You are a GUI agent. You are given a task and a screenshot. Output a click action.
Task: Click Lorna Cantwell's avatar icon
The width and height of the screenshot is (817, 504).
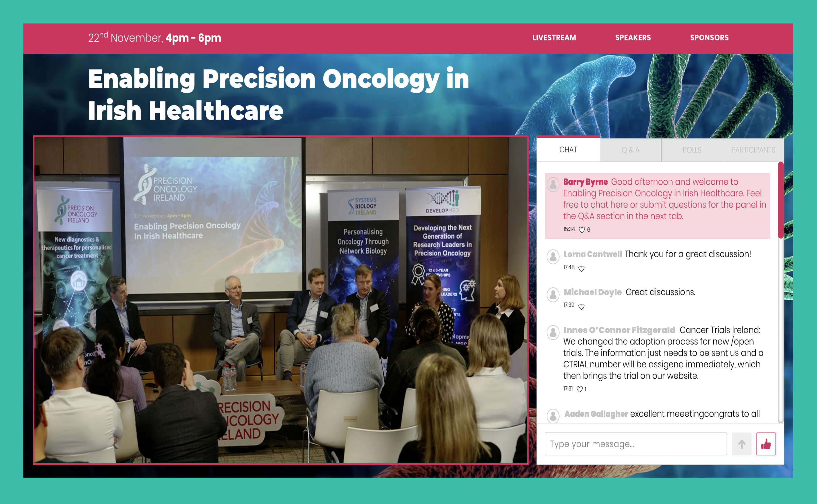click(553, 256)
